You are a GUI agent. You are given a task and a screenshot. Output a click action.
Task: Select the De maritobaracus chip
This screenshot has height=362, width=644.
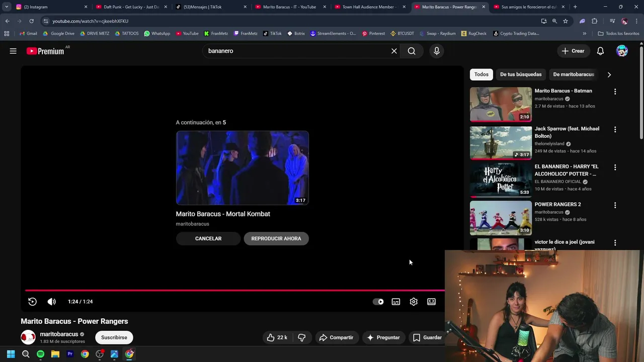[574, 74]
